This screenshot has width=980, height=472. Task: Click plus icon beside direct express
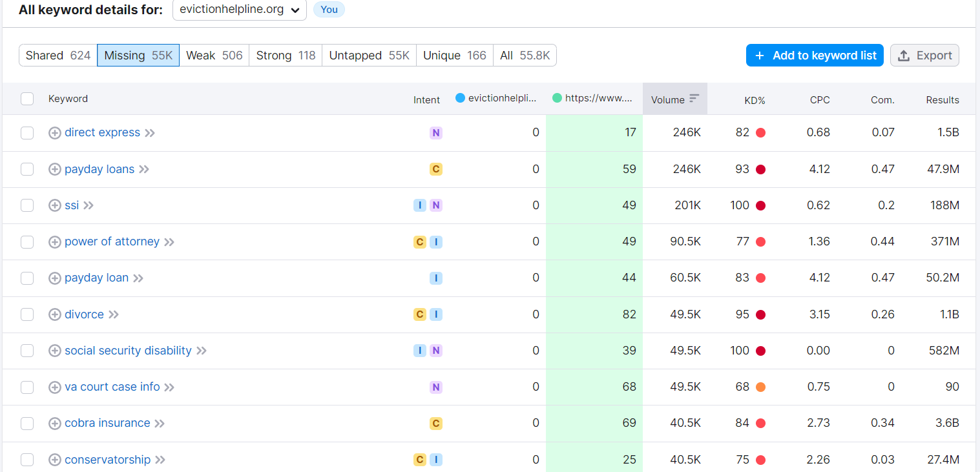[55, 133]
